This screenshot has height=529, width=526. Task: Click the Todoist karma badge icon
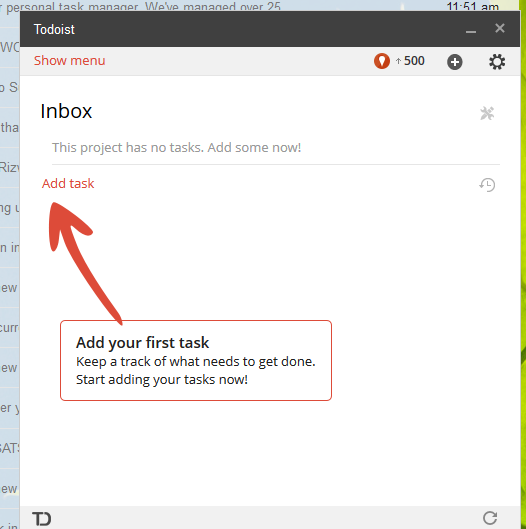[382, 61]
